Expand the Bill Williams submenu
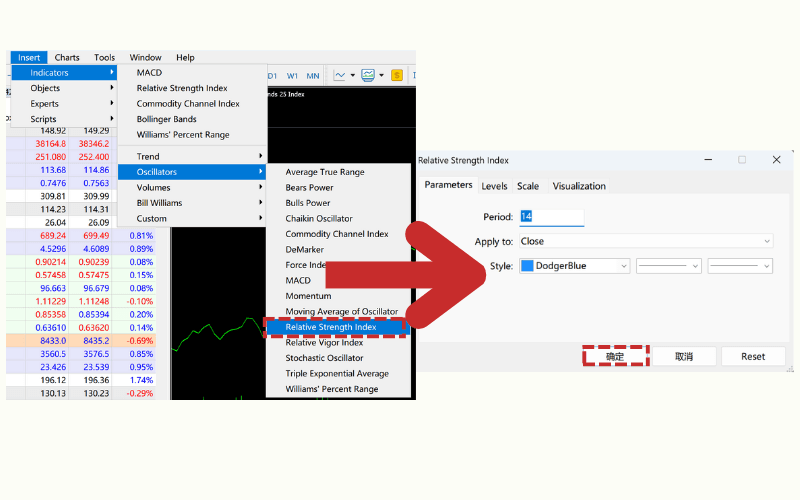Viewport: 800px width, 500px height. (192, 203)
